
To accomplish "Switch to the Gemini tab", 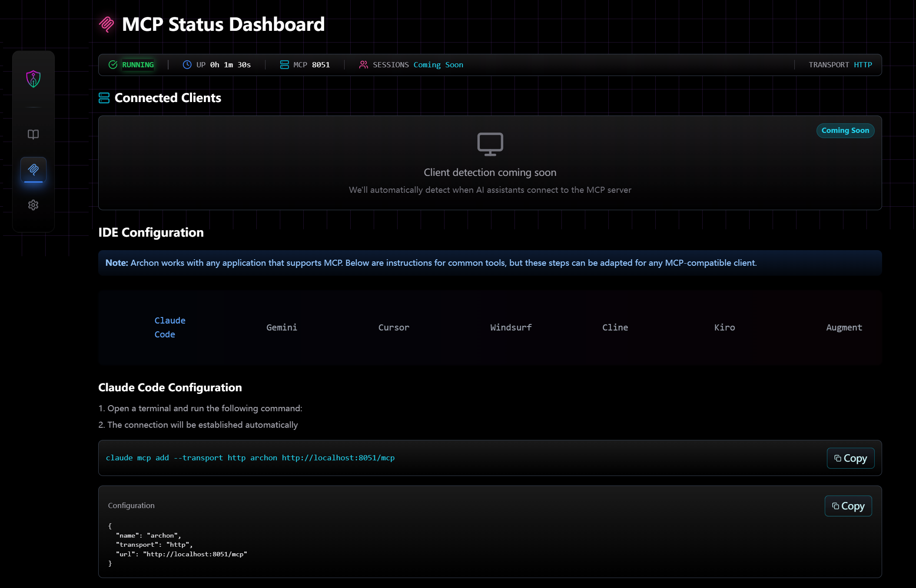I will [x=282, y=327].
